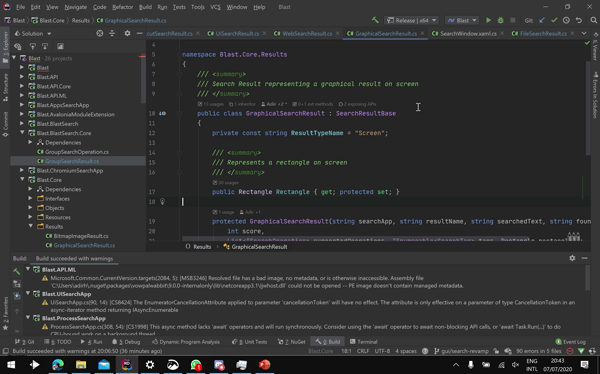Switch to FileSearchResult.cs editor tab

[x=543, y=34]
